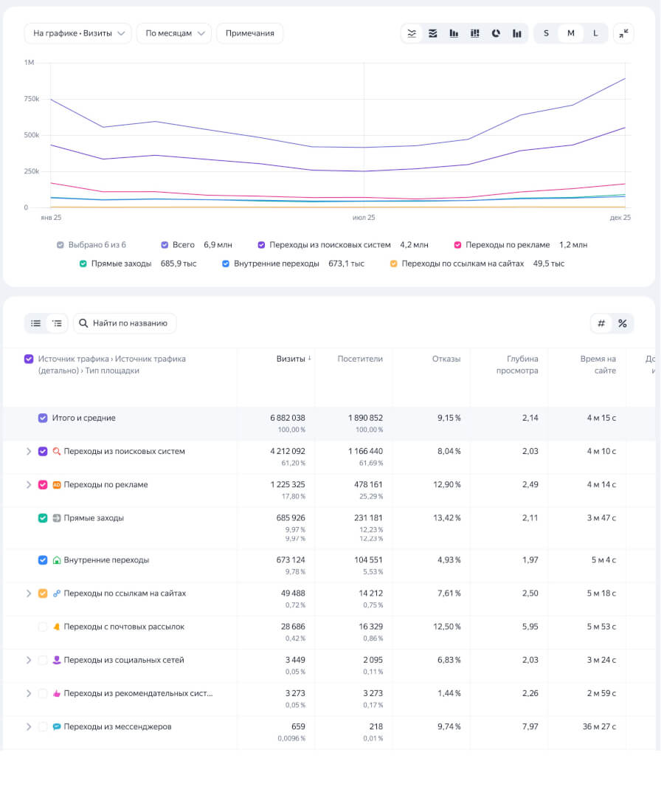Expand the Переходы из поисковых систем row
Image resolution: width=664 pixels, height=812 pixels.
[29, 452]
